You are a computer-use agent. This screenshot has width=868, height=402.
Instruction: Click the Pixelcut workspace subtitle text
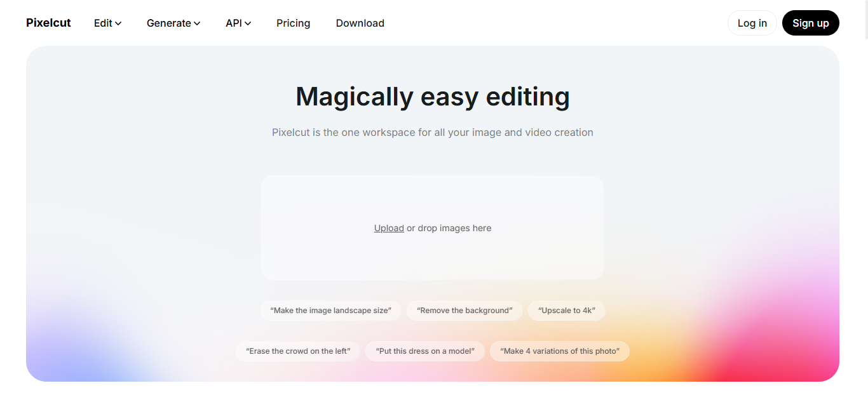[x=433, y=133]
